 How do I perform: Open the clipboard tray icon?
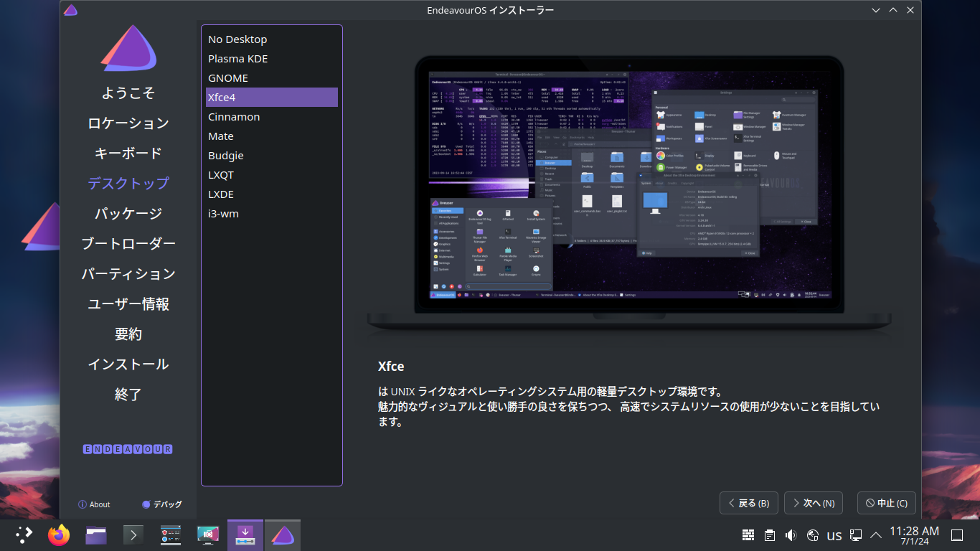click(770, 535)
